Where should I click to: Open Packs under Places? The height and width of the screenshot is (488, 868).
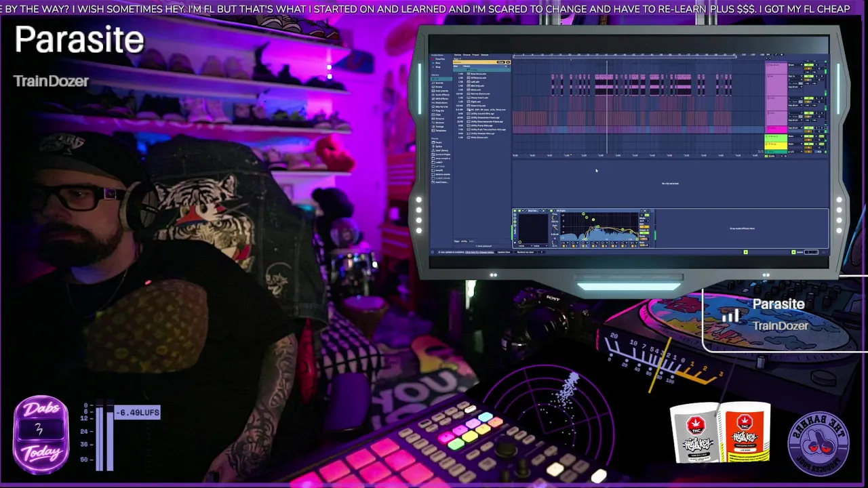(438, 142)
